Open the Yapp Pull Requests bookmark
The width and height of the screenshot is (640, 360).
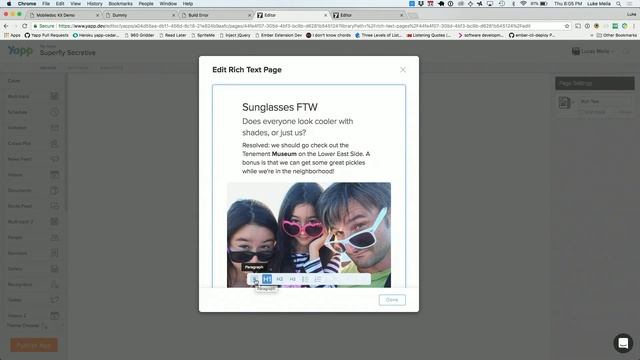click(x=47, y=36)
